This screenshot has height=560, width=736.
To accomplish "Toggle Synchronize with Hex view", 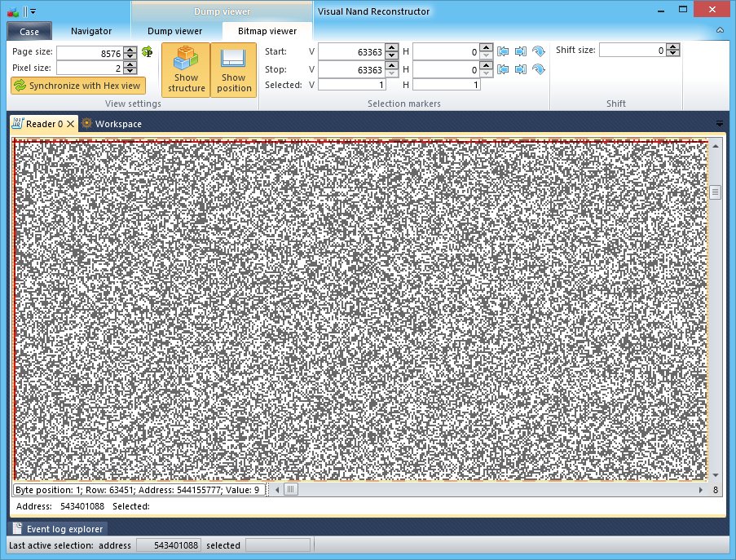I will (x=78, y=86).
